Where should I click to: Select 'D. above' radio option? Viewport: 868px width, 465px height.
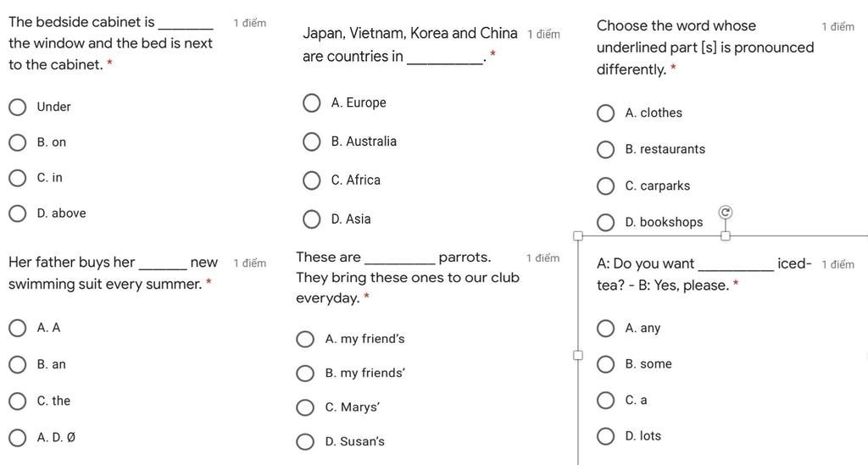click(x=17, y=213)
